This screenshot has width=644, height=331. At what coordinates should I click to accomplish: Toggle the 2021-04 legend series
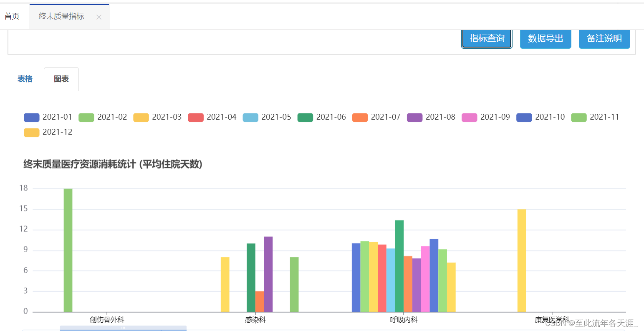click(x=212, y=117)
